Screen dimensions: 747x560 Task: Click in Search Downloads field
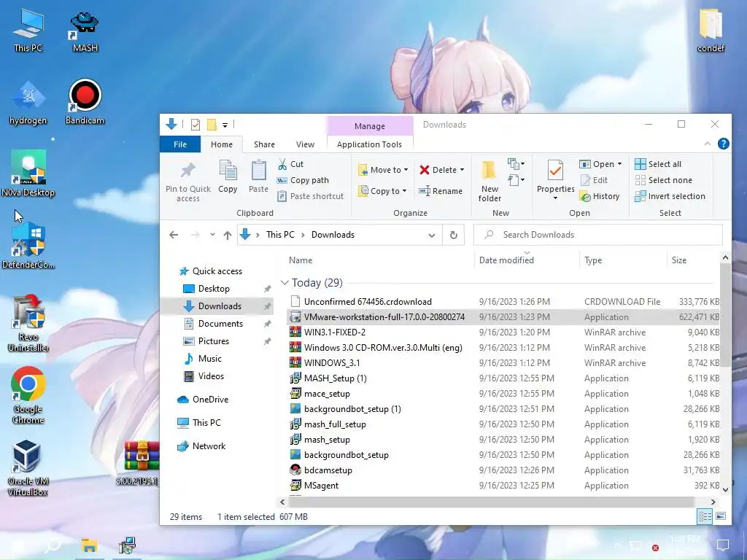coord(598,235)
